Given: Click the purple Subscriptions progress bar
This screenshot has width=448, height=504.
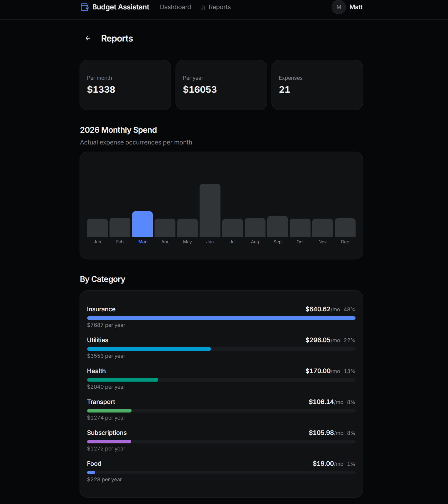Looking at the screenshot, I should 109,442.
